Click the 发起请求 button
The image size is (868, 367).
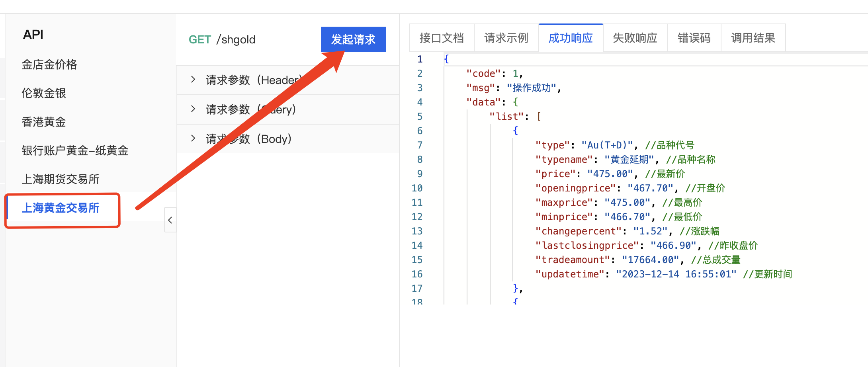pos(353,39)
